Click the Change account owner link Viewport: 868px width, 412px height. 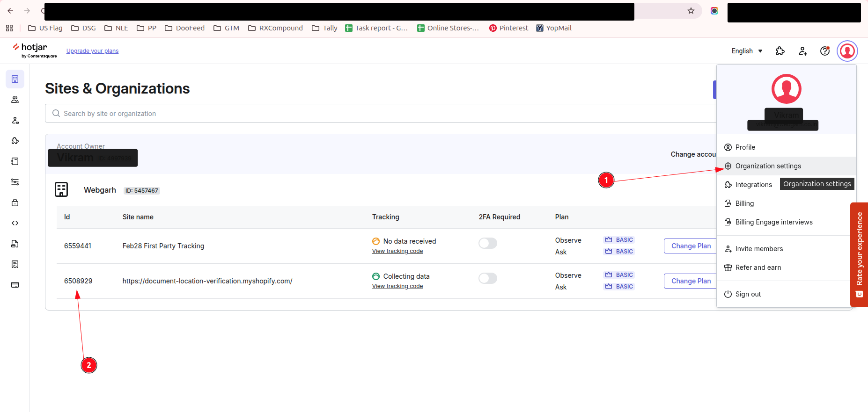coord(693,154)
